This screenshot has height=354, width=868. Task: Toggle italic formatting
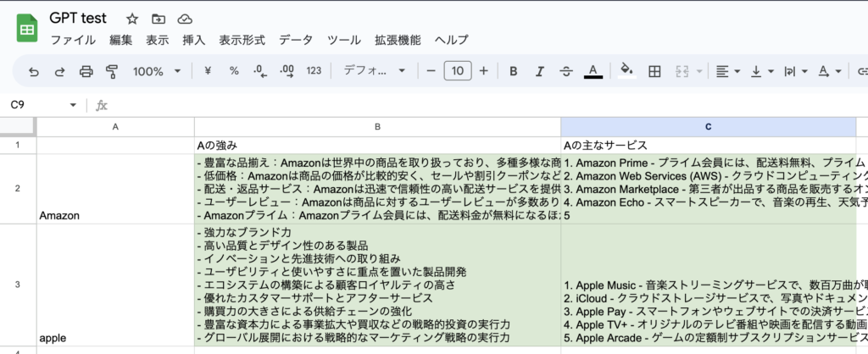540,71
